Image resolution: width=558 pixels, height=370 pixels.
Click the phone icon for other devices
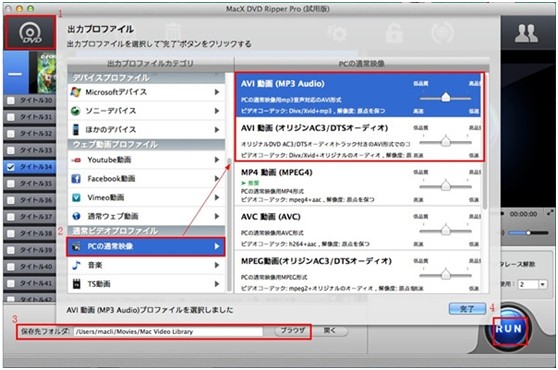[75, 130]
